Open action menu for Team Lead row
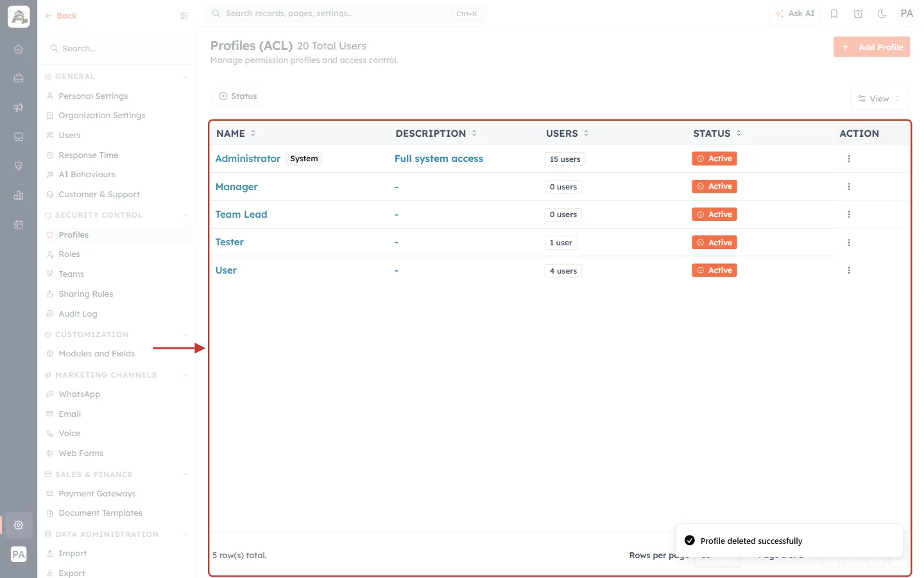The width and height of the screenshot is (924, 578). [x=849, y=215]
